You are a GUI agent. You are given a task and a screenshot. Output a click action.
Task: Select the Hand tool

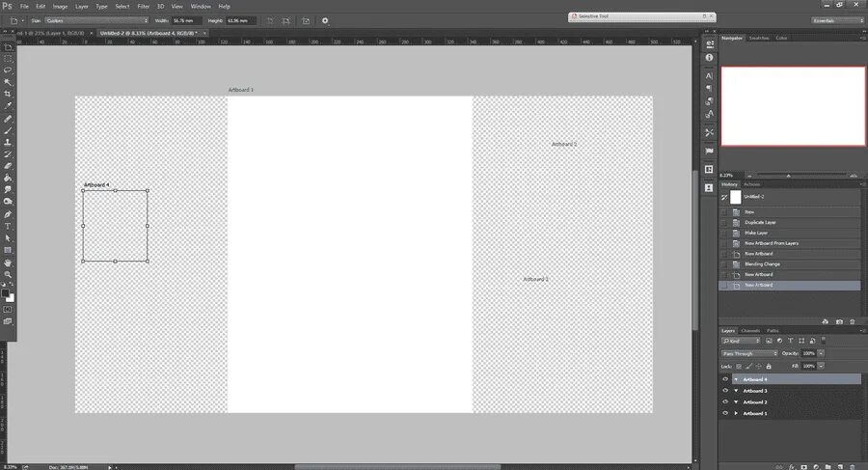[8, 263]
